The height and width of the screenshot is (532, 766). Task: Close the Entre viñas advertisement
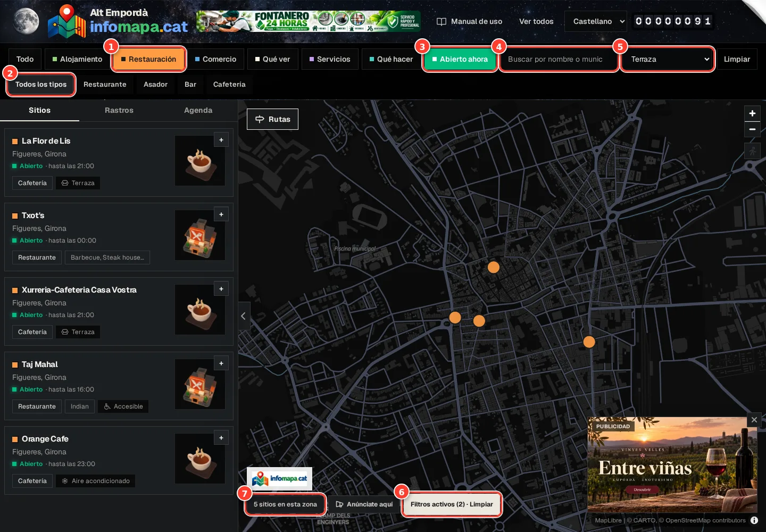tap(754, 420)
